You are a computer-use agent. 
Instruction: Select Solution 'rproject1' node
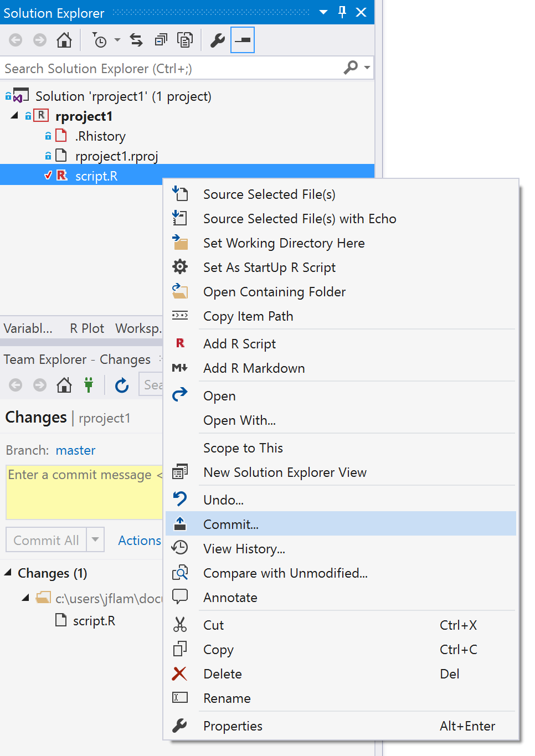[x=124, y=96]
